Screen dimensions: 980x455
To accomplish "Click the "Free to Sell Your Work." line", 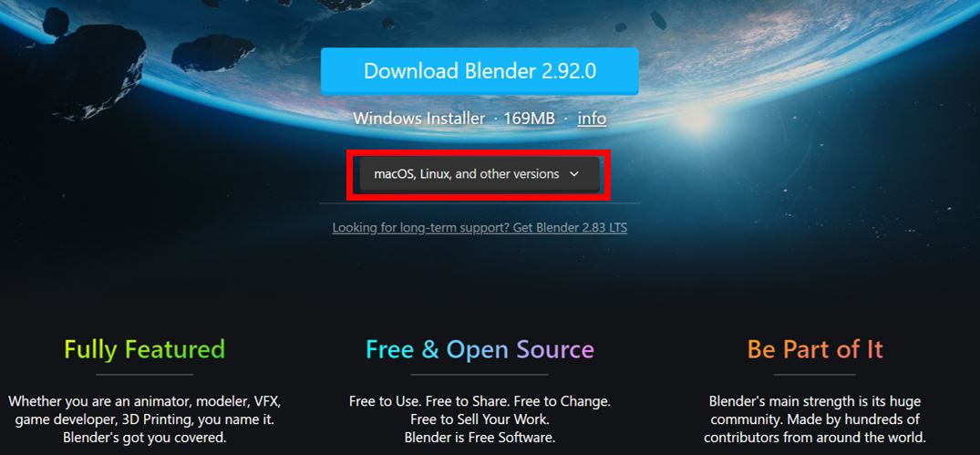I will pos(480,419).
